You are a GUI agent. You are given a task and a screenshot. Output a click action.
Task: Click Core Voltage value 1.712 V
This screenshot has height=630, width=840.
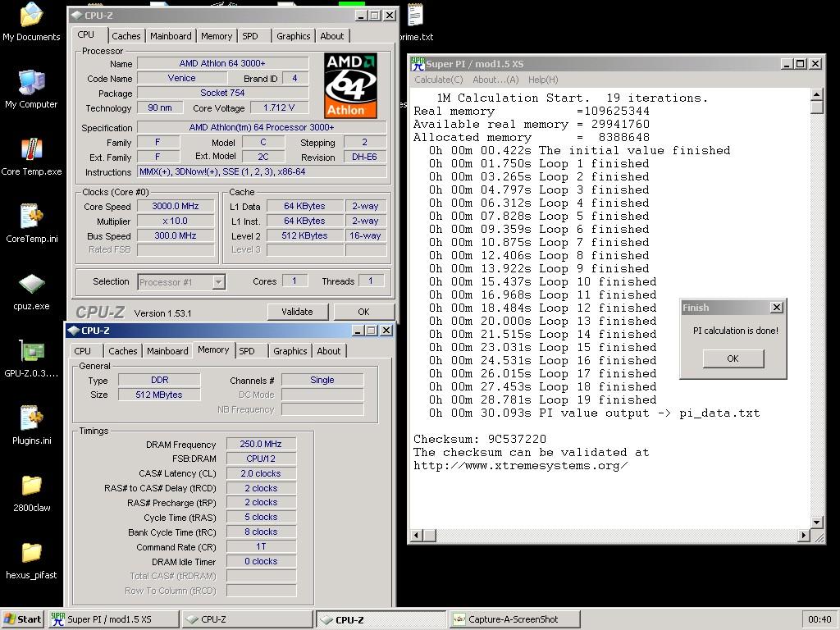click(x=279, y=107)
